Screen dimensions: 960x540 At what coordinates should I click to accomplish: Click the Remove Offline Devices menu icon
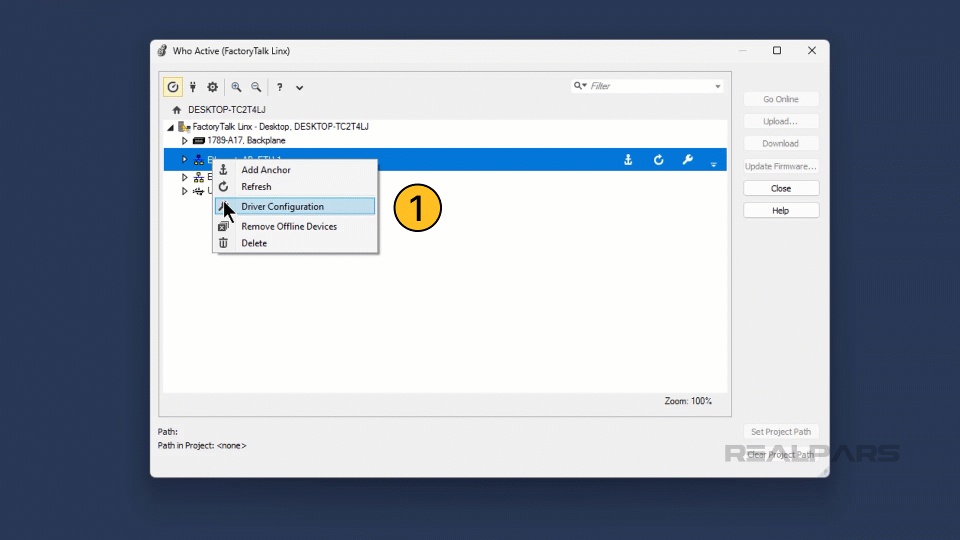(x=223, y=227)
